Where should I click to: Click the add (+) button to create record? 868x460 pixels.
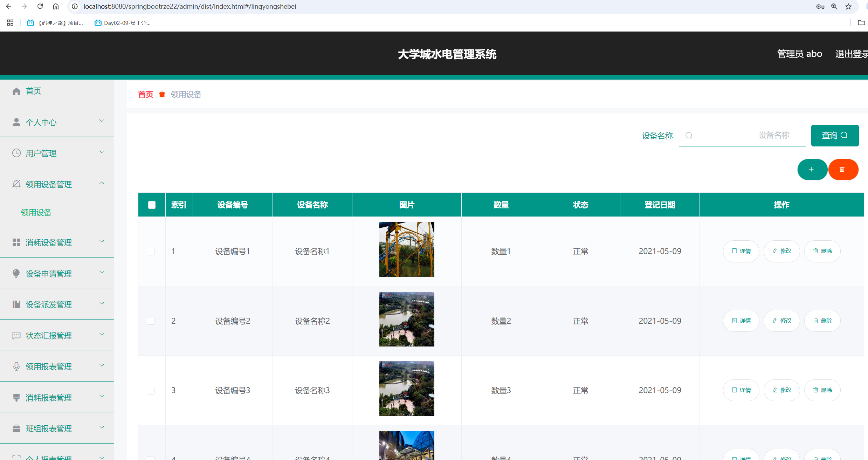[x=812, y=169]
